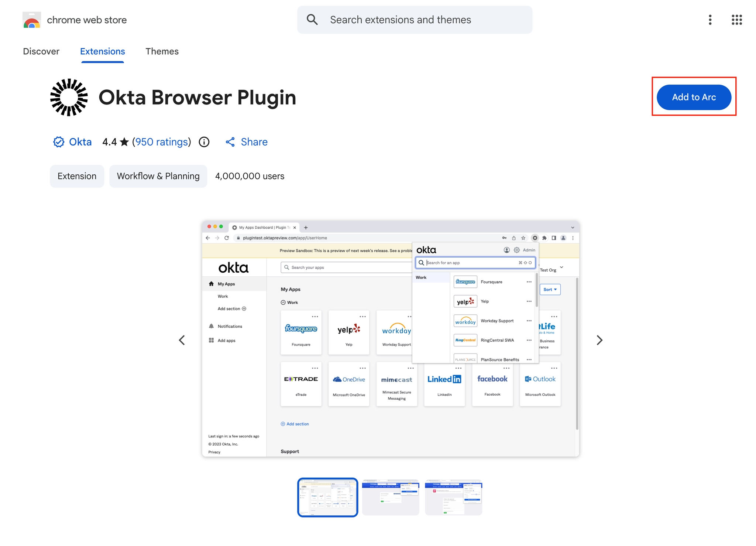Image resolution: width=756 pixels, height=546 pixels.
Task: Click the Extension category chip
Action: coord(77,176)
